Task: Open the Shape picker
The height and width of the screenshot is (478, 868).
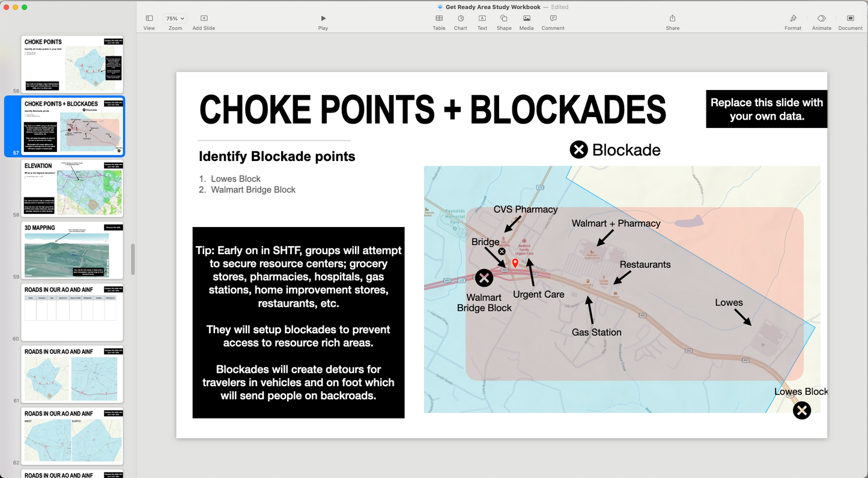Action: 504,22
